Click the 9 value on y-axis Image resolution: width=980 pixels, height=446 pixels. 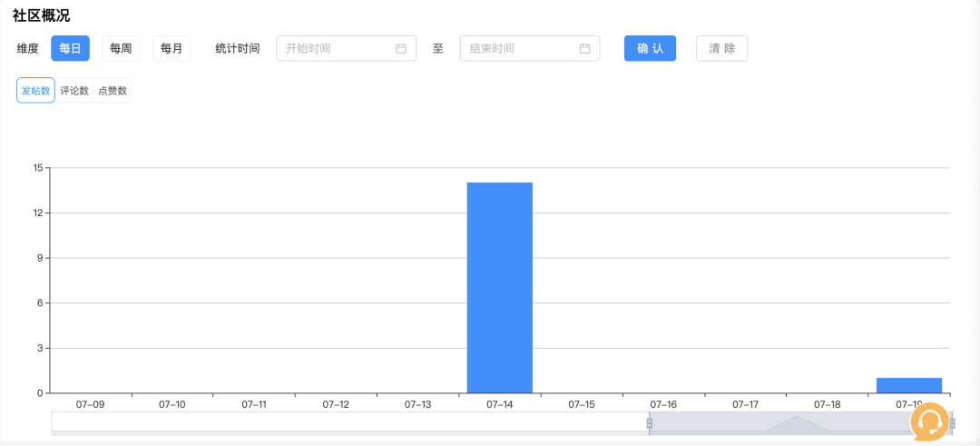[40, 258]
